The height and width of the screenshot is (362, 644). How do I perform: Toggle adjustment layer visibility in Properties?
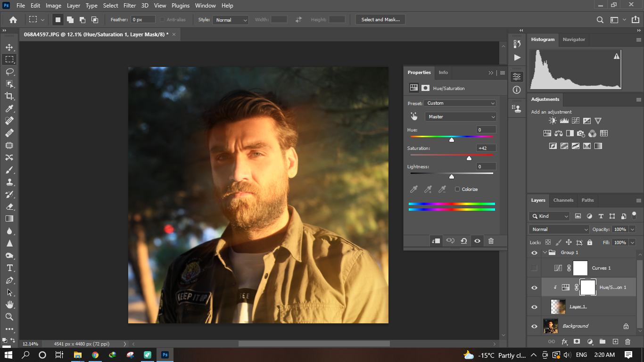pos(478,241)
